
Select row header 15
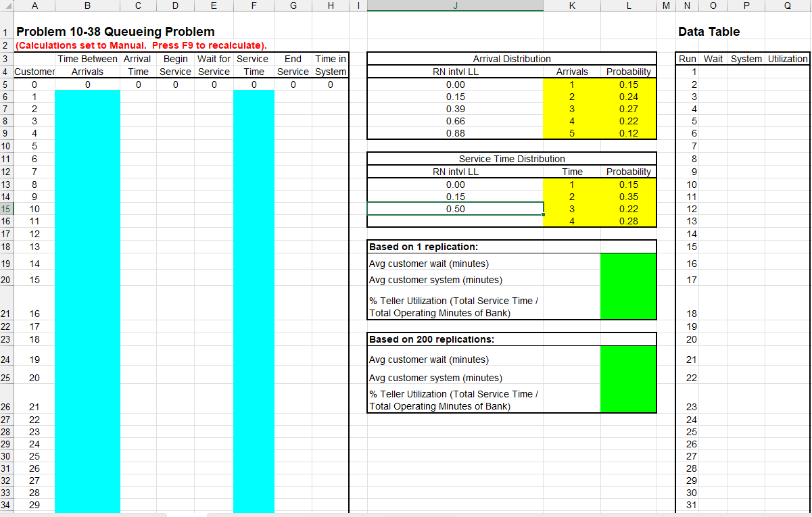point(7,209)
